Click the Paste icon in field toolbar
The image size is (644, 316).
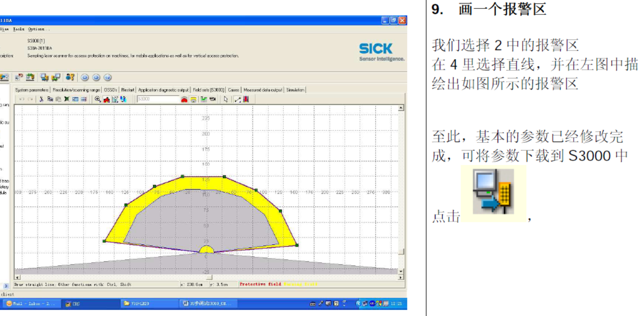(58, 99)
